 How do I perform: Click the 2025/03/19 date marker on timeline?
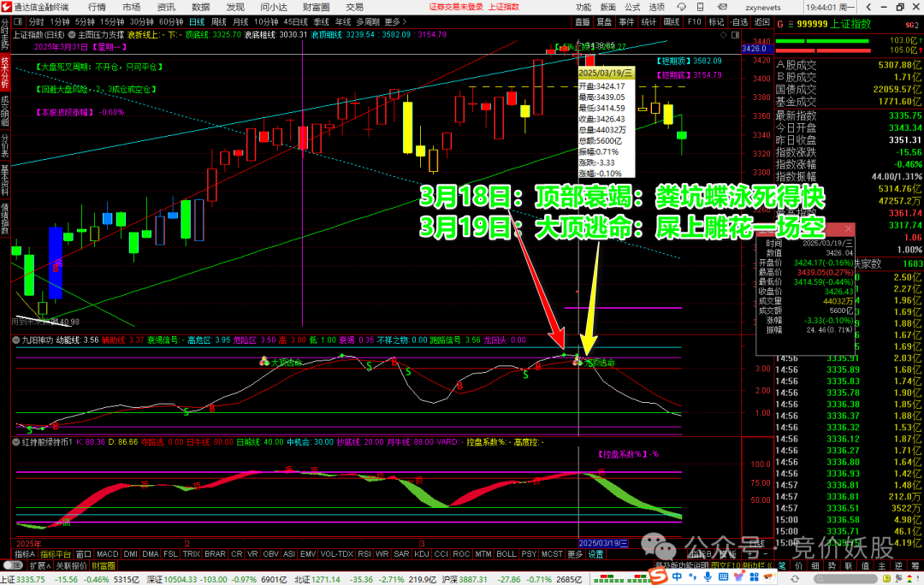(x=604, y=543)
